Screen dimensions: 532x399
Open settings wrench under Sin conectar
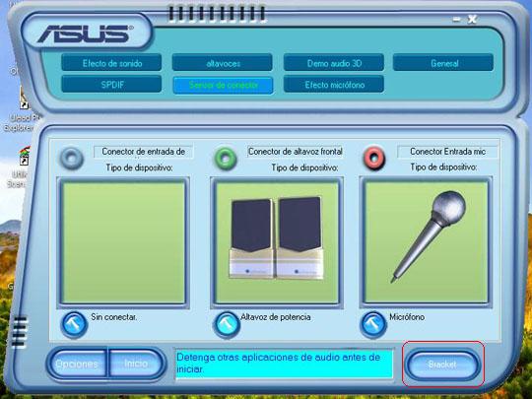[x=74, y=325]
